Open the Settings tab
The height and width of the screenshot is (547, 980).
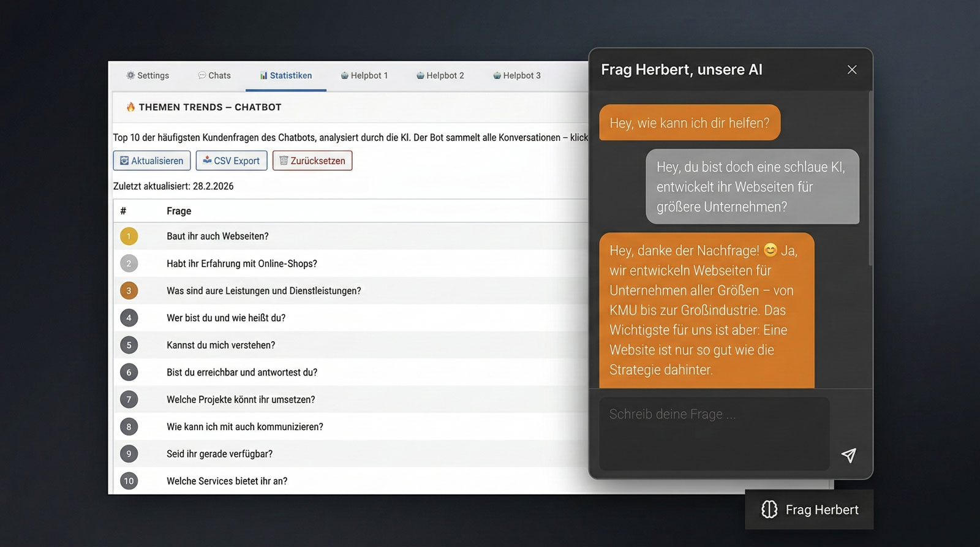(x=148, y=75)
